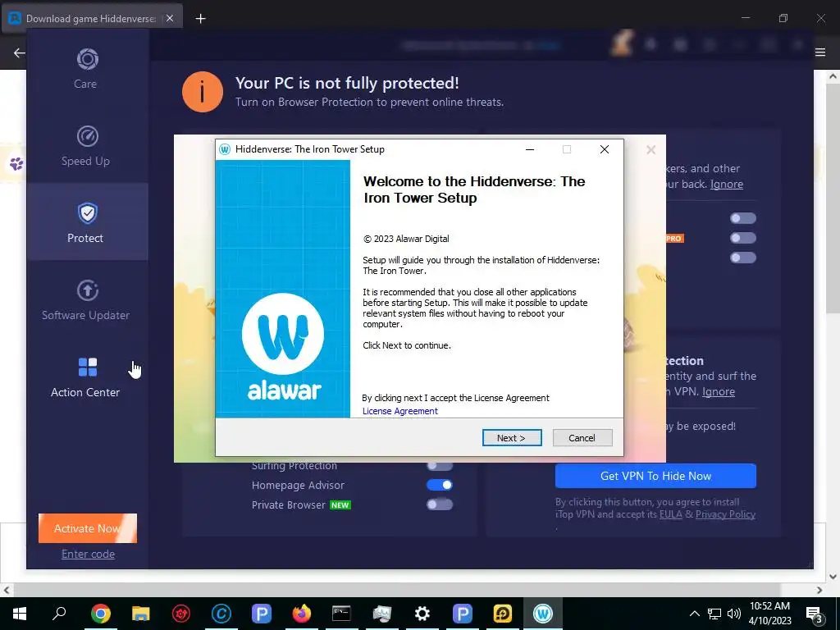
Task: Open File Explorer from taskbar
Action: tap(141, 614)
